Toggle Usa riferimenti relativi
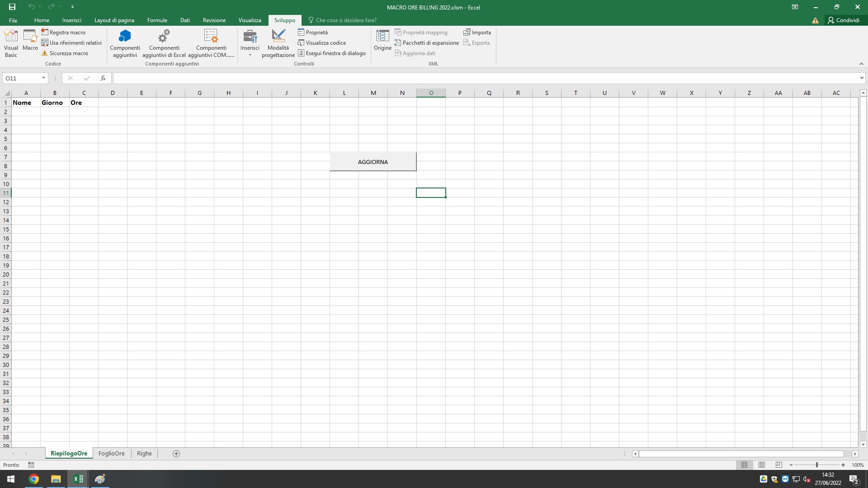The height and width of the screenshot is (488, 868). point(71,43)
